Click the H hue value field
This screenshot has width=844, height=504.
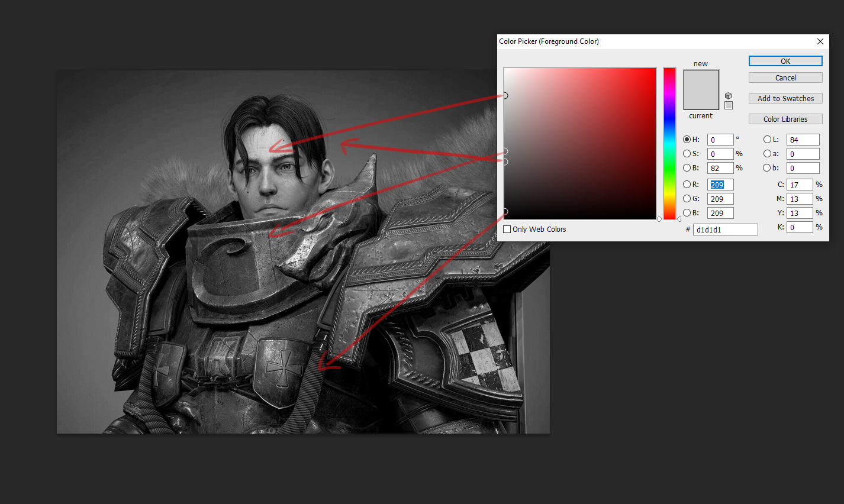coord(720,140)
